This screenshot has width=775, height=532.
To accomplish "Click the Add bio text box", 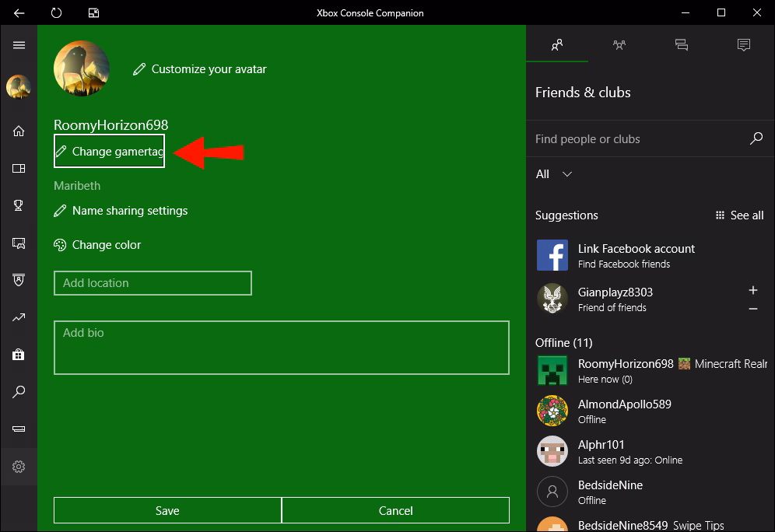I will click(281, 348).
